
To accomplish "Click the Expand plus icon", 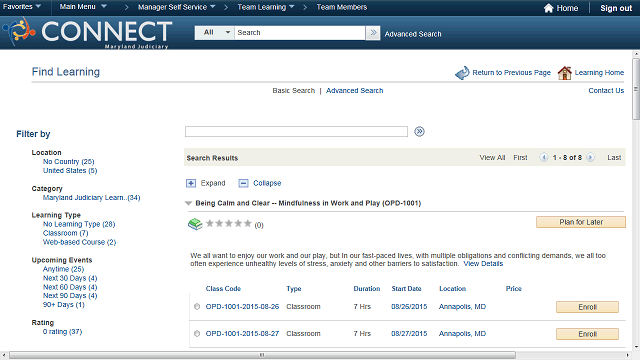I will (191, 183).
